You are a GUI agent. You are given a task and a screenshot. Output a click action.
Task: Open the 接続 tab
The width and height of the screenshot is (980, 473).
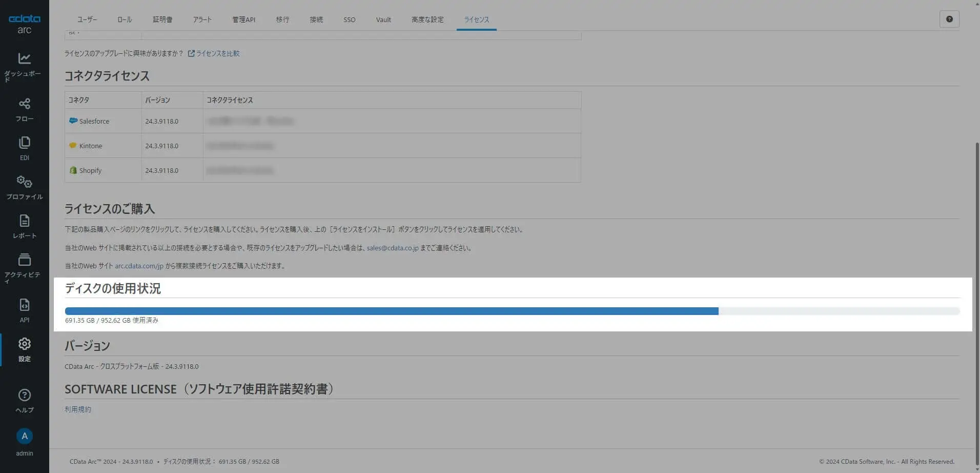pos(316,19)
